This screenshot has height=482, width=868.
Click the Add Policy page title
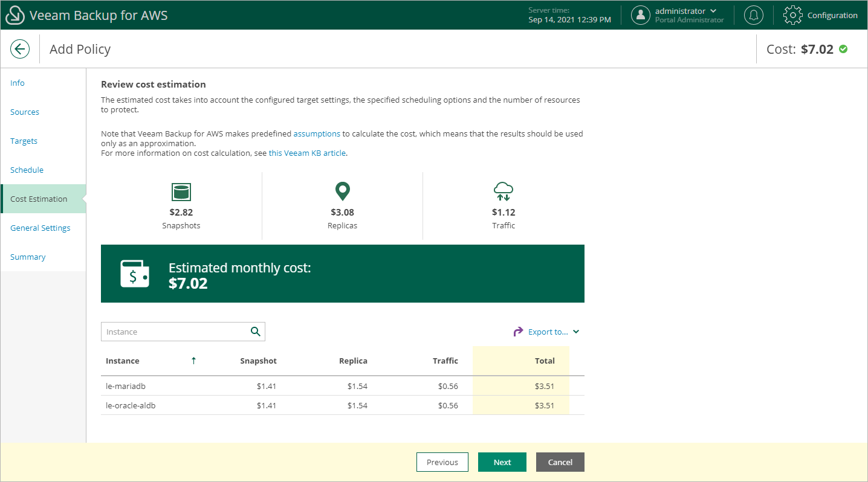point(80,49)
